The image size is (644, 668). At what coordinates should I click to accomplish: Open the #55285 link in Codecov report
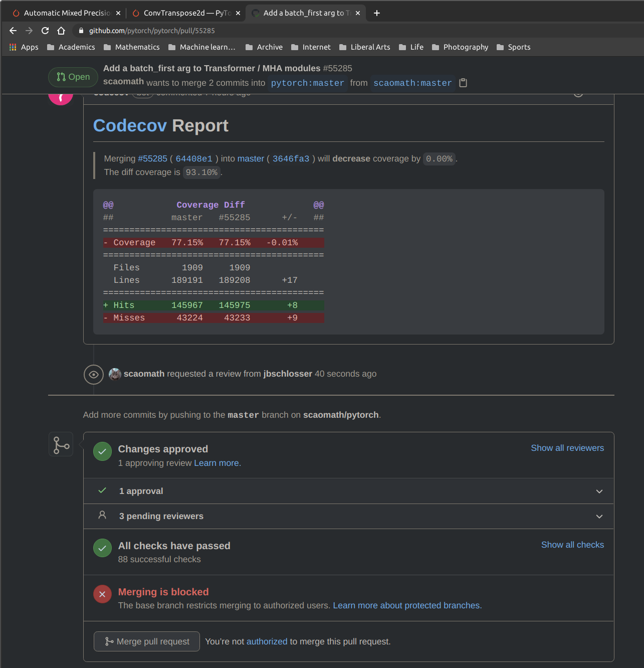point(152,158)
